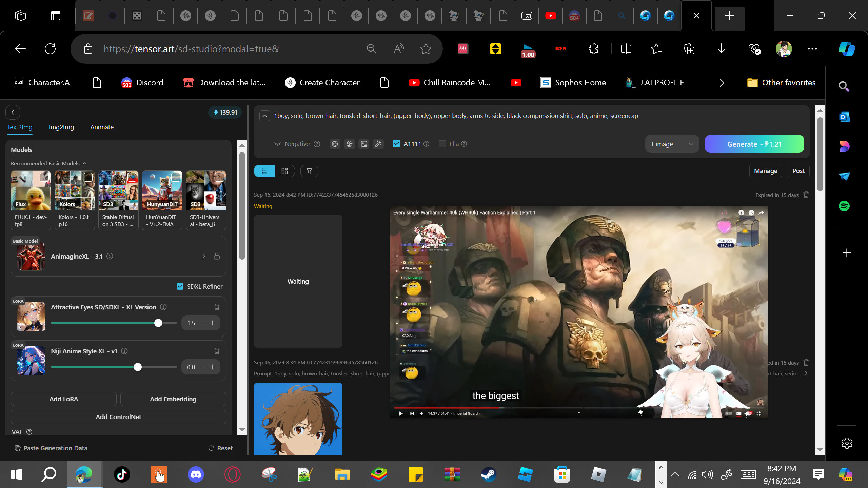Open Discord from the Windows taskbar
868x488 pixels.
click(196, 474)
